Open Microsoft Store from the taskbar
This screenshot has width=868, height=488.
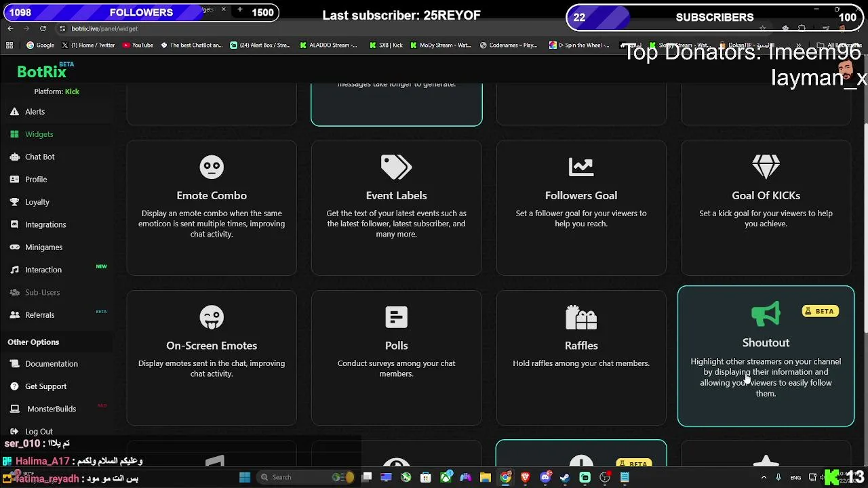tap(426, 477)
